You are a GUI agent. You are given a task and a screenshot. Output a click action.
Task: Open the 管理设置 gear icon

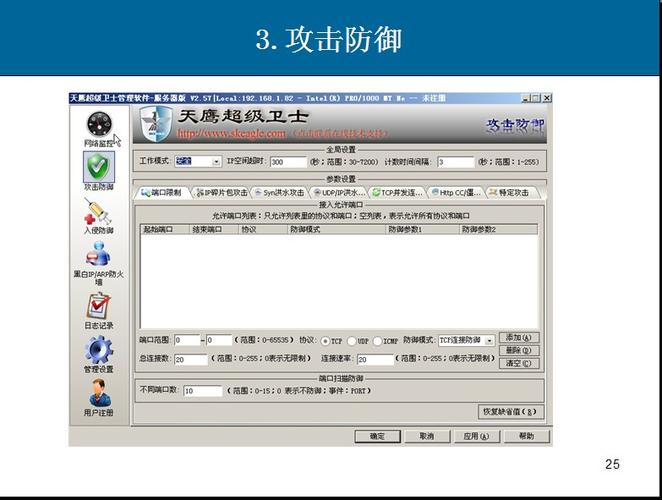click(98, 350)
